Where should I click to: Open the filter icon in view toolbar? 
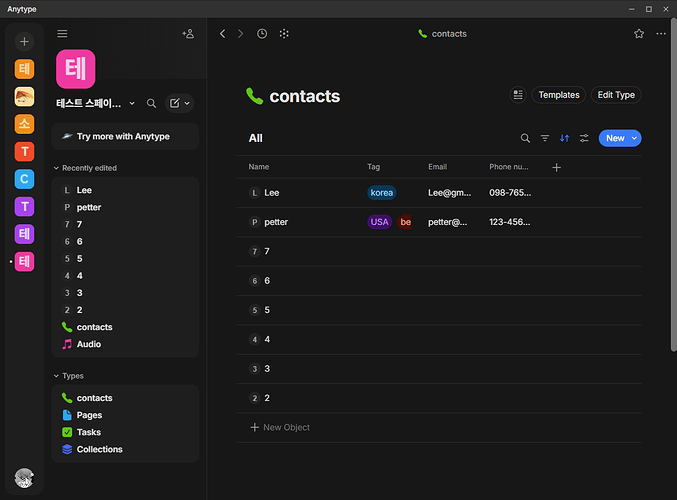545,138
